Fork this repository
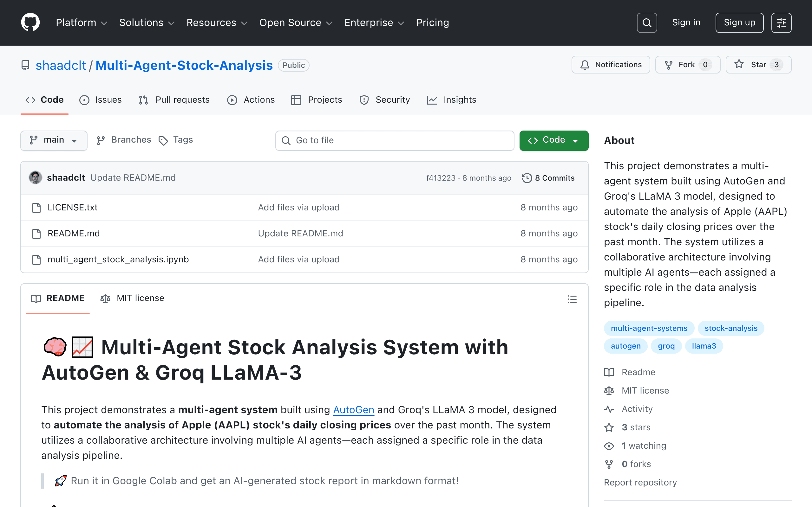The width and height of the screenshot is (812, 507). 688,65
